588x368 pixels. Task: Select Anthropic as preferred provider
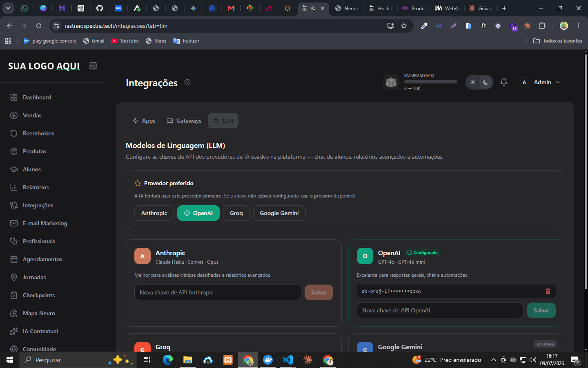(154, 213)
